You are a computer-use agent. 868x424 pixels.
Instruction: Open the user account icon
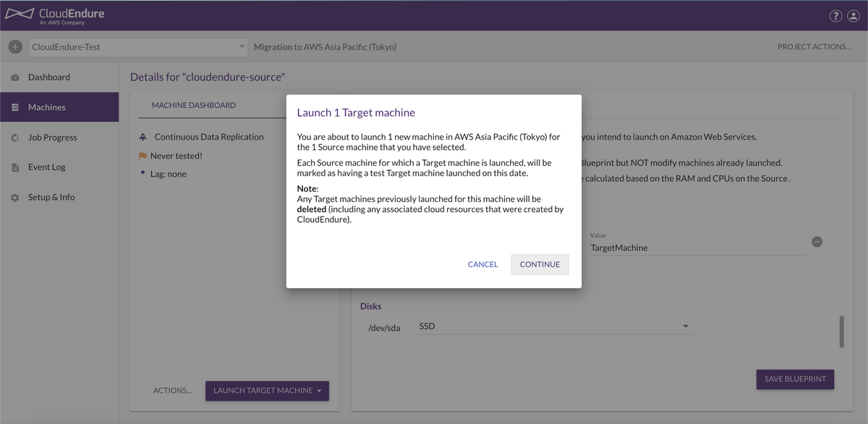853,16
